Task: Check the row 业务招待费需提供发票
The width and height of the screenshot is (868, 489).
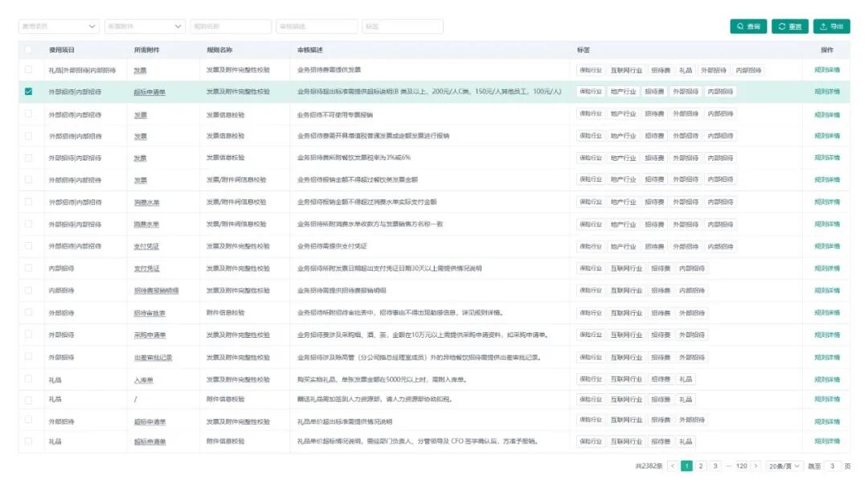Action: (28, 70)
